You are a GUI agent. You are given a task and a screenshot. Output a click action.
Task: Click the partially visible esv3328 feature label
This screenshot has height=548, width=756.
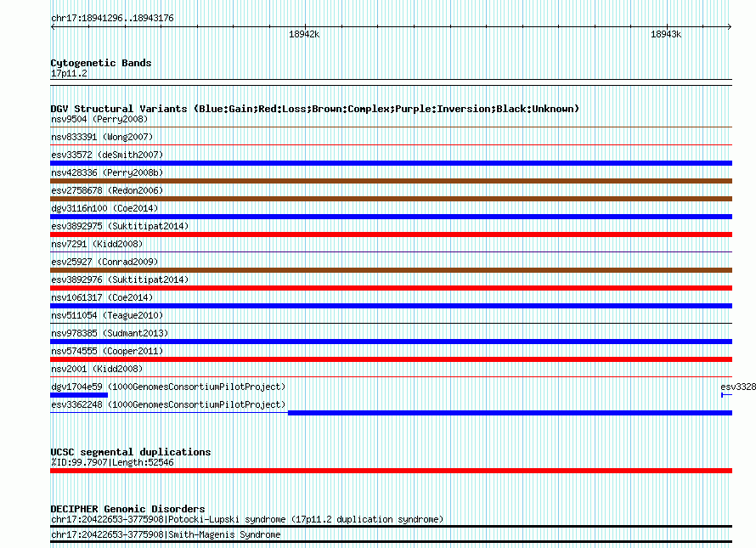click(738, 387)
